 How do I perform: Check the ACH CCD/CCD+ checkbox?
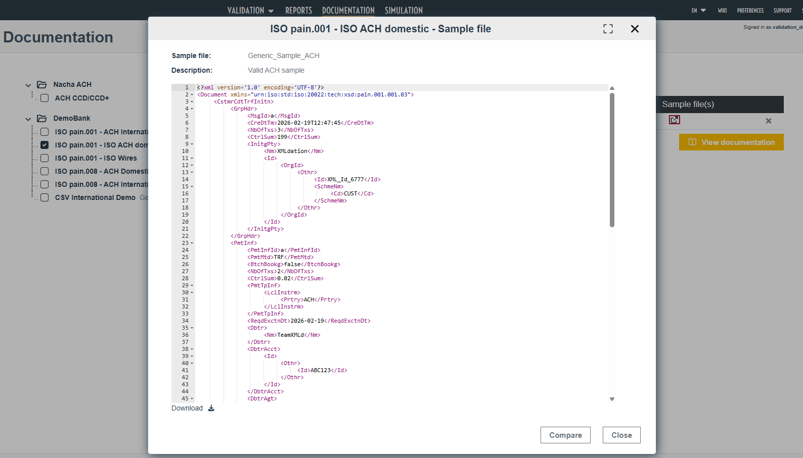(44, 98)
